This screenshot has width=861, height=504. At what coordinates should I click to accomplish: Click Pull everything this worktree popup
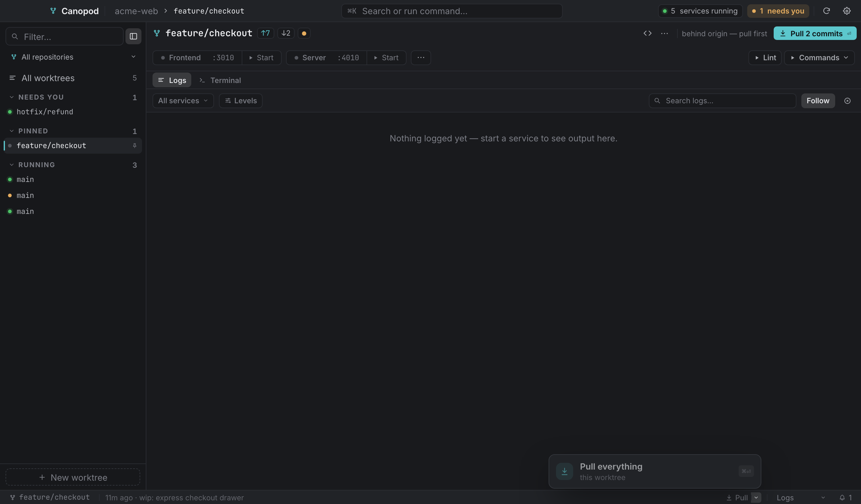click(x=655, y=471)
